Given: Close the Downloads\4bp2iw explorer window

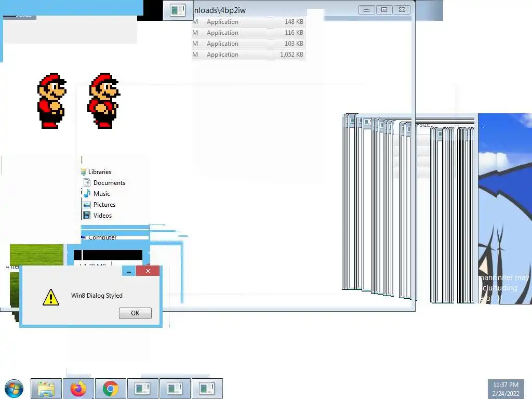Looking at the screenshot, I should (x=402, y=10).
